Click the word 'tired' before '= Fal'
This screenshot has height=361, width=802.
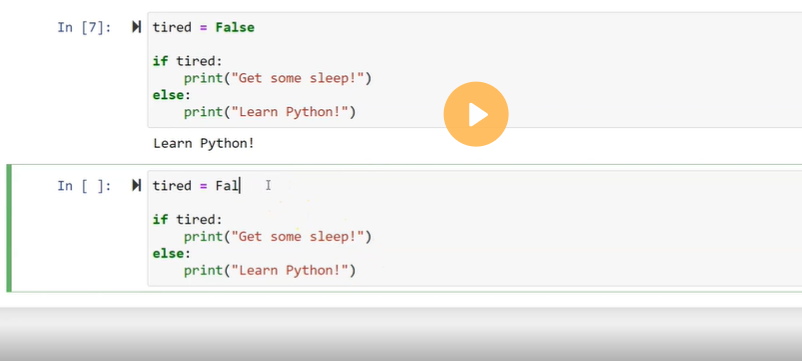pos(172,186)
